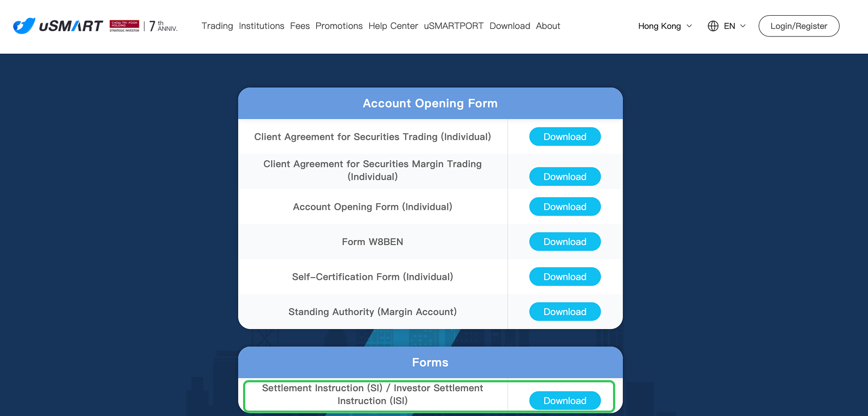Image resolution: width=868 pixels, height=416 pixels.
Task: Click the uSMART logo icon
Action: (x=24, y=26)
